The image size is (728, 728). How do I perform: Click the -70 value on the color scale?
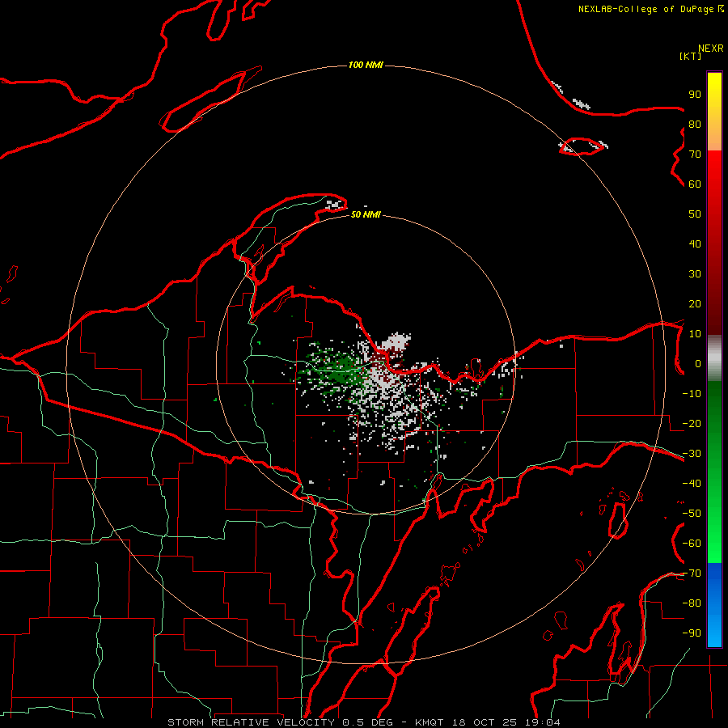point(692,574)
